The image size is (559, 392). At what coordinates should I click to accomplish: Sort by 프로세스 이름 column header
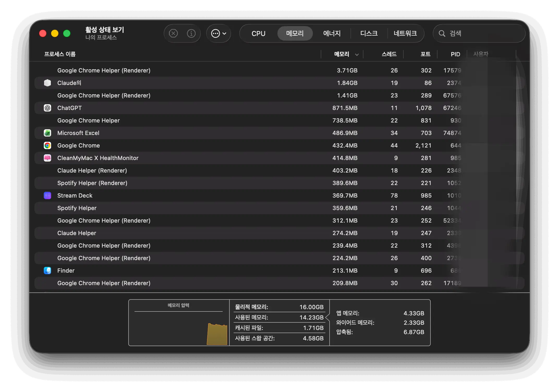point(60,54)
